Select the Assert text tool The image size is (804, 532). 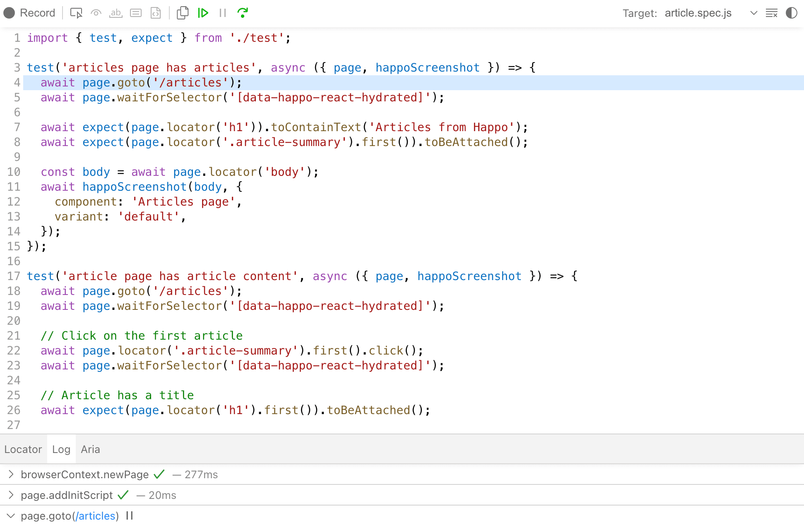coord(116,13)
